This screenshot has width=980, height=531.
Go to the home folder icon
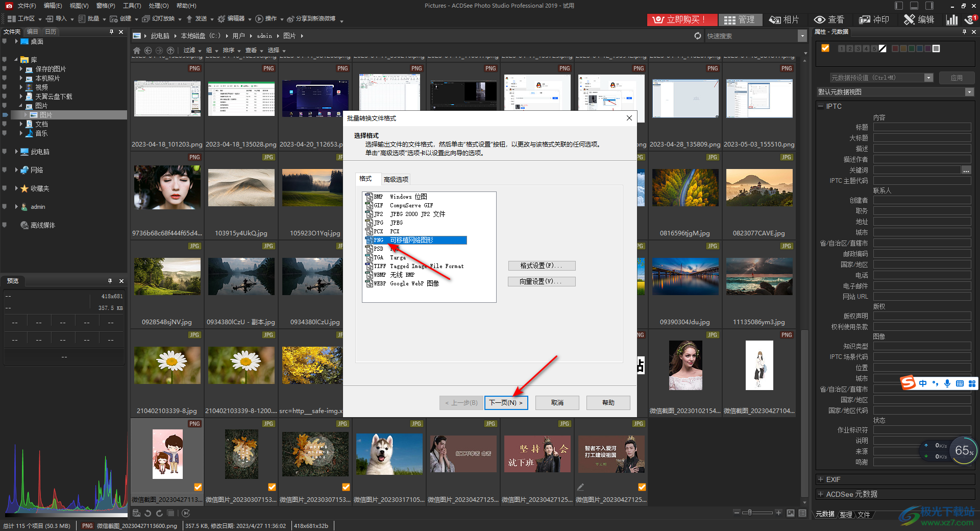tap(137, 51)
